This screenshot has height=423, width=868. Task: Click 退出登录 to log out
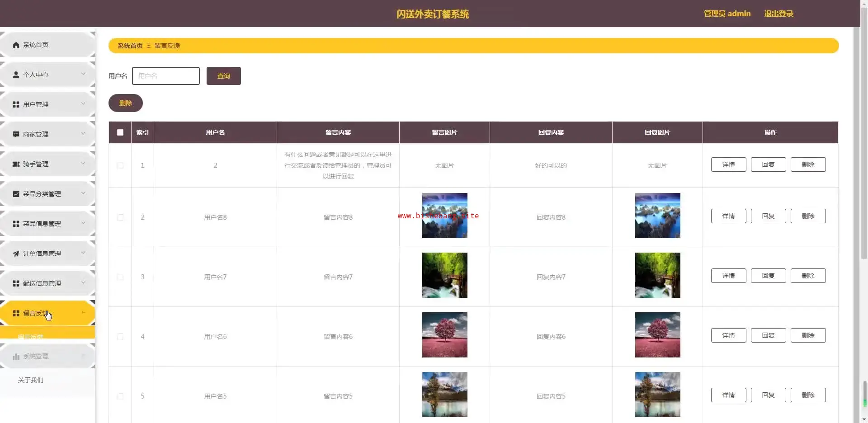pyautogui.click(x=778, y=14)
